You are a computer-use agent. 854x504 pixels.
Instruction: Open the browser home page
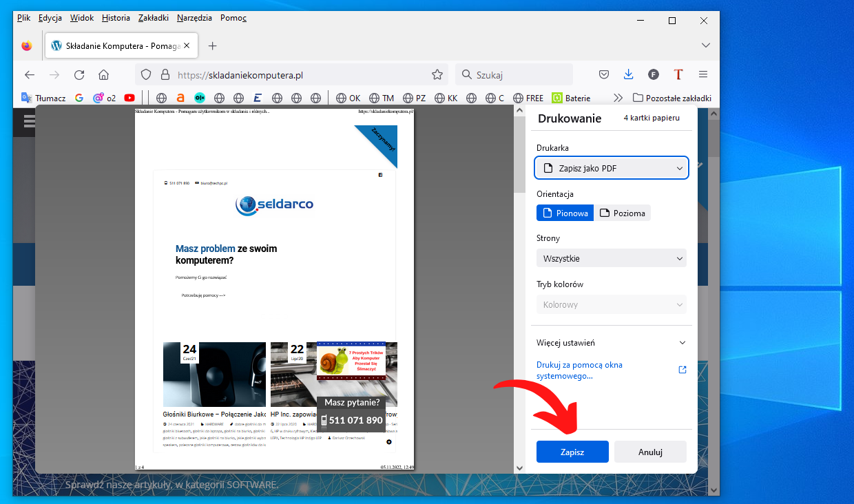[x=103, y=74]
